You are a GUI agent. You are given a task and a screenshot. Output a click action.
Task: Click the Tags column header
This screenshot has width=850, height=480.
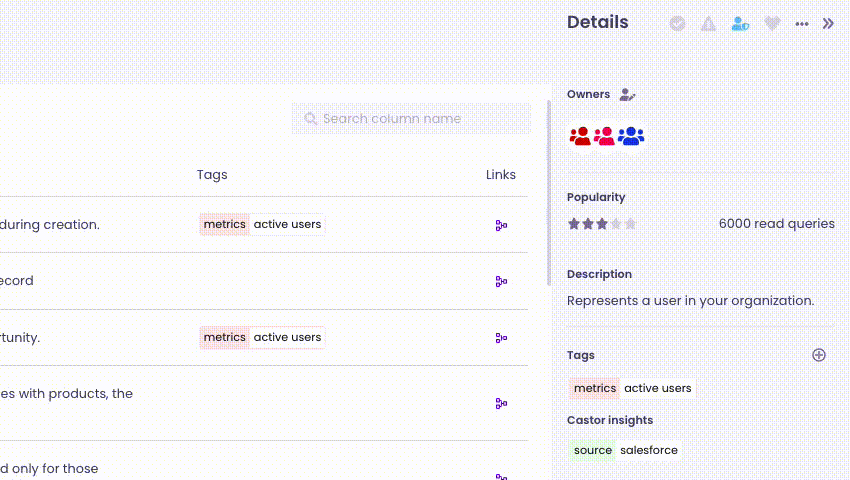pyautogui.click(x=212, y=175)
